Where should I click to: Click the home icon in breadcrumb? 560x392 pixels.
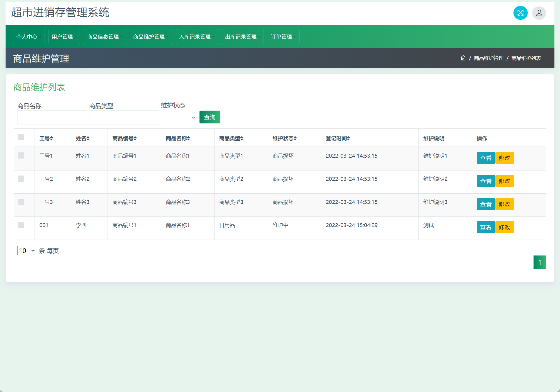pyautogui.click(x=463, y=58)
